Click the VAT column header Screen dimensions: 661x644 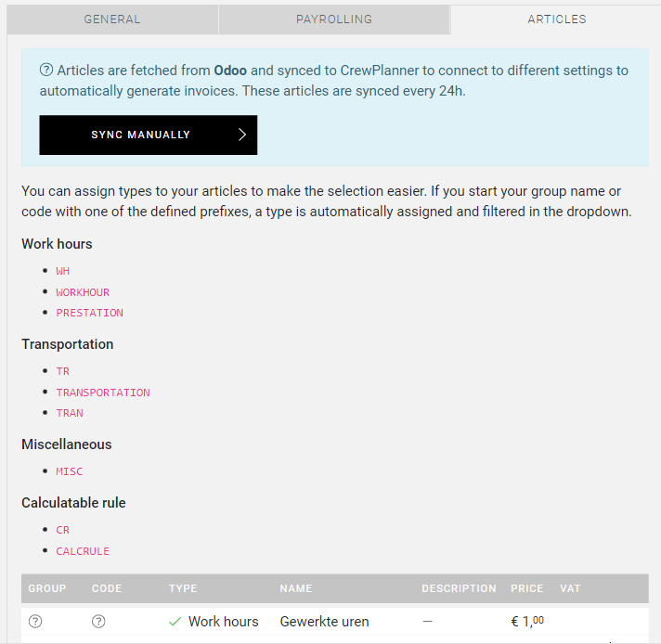click(x=570, y=588)
